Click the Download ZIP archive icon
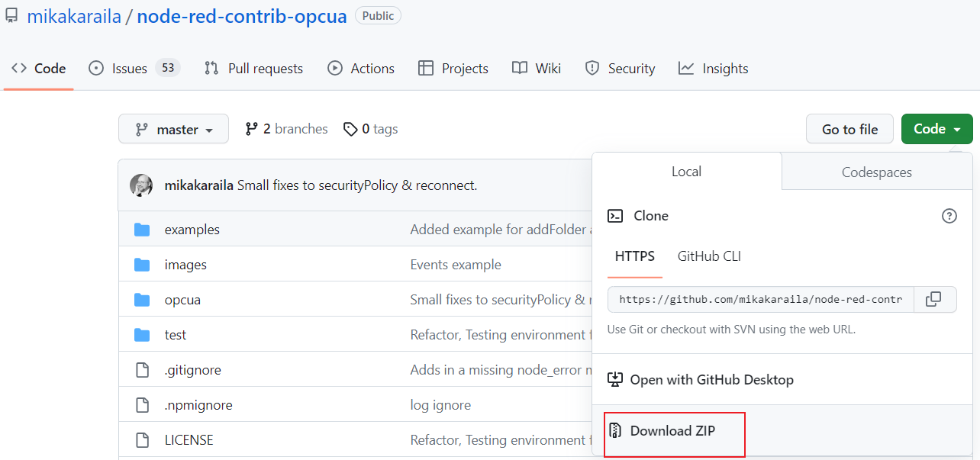The height and width of the screenshot is (460, 980). tap(615, 431)
